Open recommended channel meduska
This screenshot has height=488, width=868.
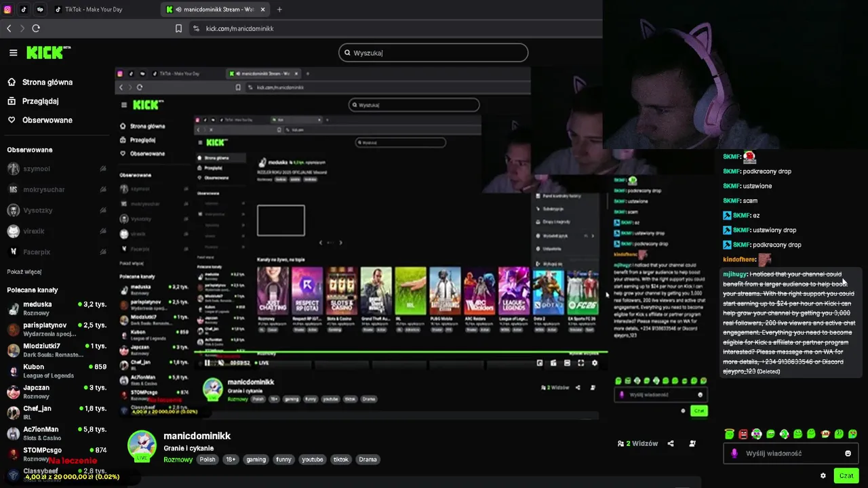click(57, 308)
